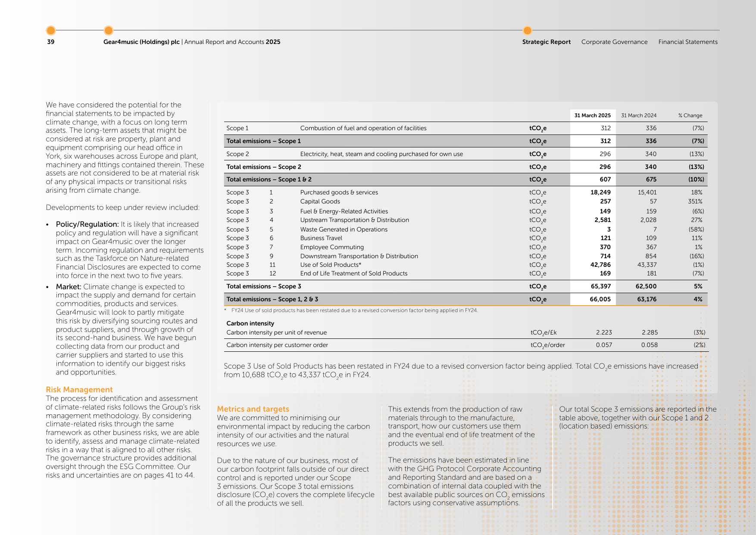Click Waste Generated in Operations label

pos(344,229)
